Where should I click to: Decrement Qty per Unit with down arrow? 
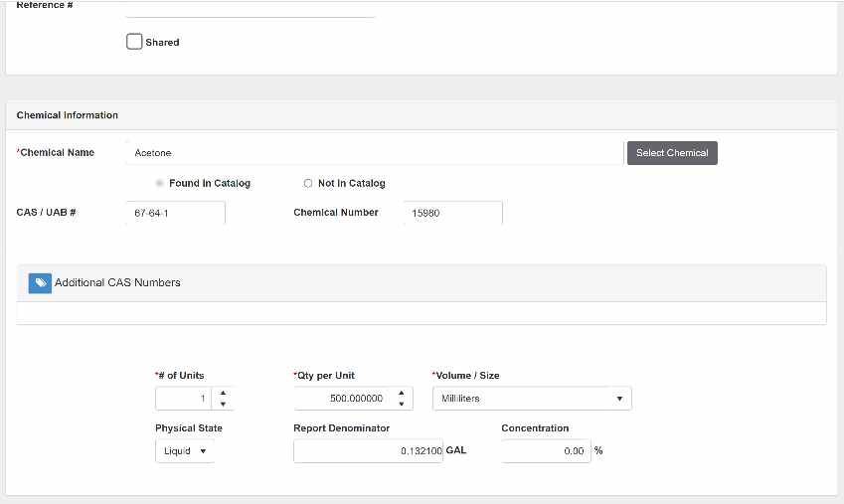coord(402,405)
